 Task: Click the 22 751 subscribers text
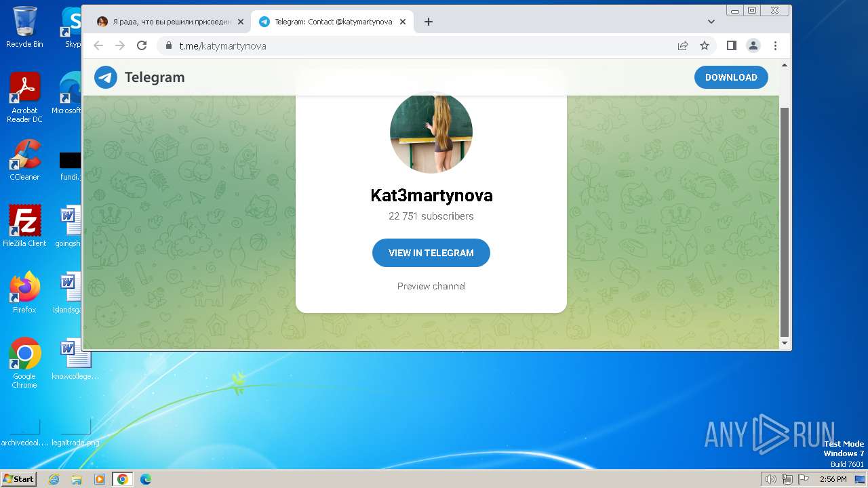tap(431, 216)
